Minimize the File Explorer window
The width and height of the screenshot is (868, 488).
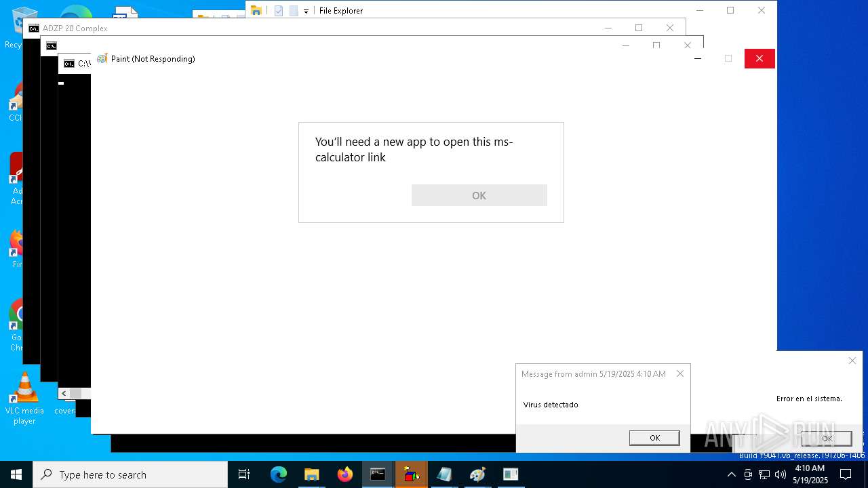coord(700,10)
